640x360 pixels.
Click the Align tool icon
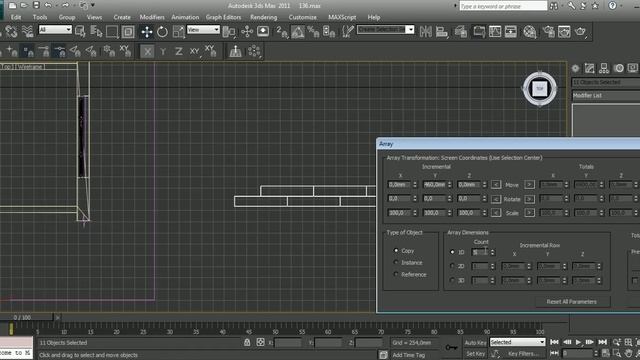point(442,31)
